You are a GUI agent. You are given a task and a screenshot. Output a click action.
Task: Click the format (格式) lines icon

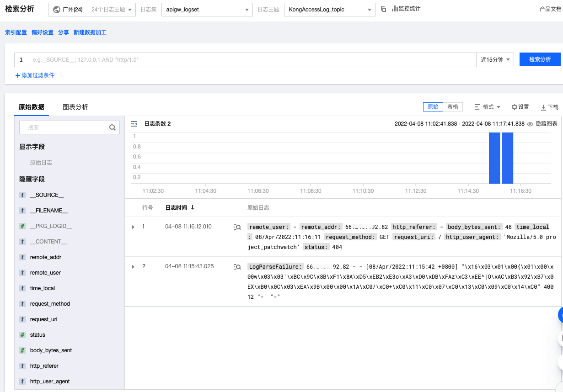[477, 107]
